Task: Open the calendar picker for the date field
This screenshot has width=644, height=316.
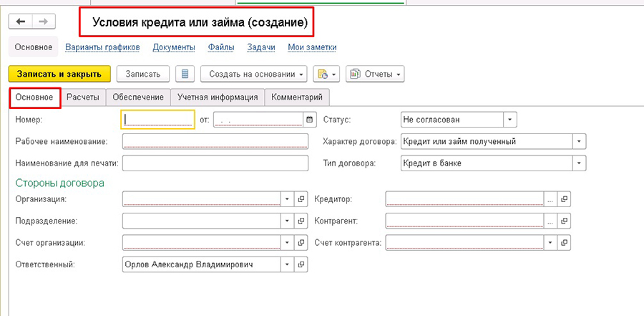Action: coord(310,120)
